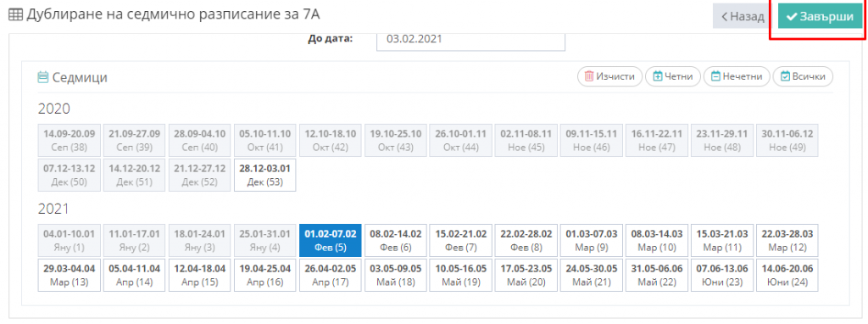This screenshot has width=868, height=324.
Task: Select week 26.04-02.05 Апр (17)
Action: point(330,275)
